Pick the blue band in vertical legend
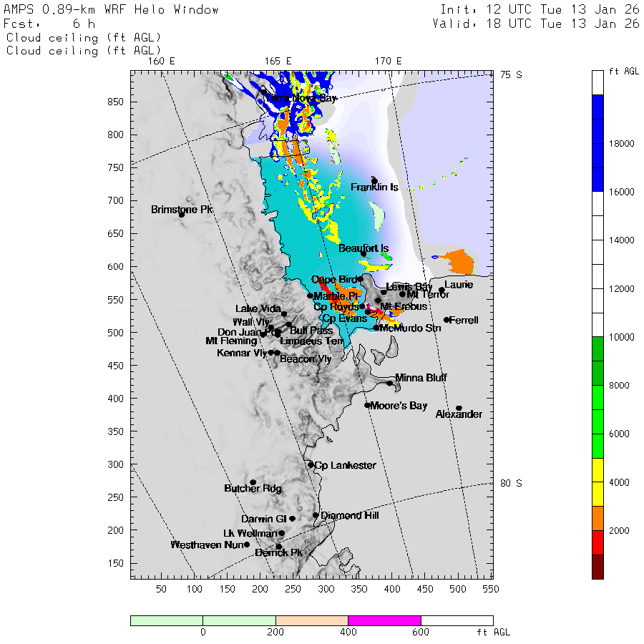The width and height of the screenshot is (644, 644). click(x=597, y=143)
